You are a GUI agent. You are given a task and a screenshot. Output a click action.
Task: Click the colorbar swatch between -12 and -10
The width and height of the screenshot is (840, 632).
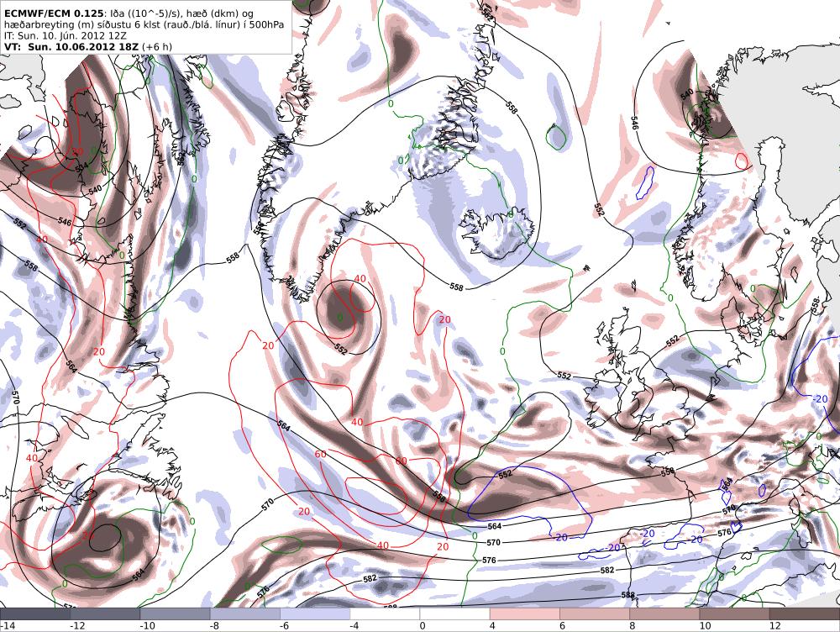pos(106,614)
